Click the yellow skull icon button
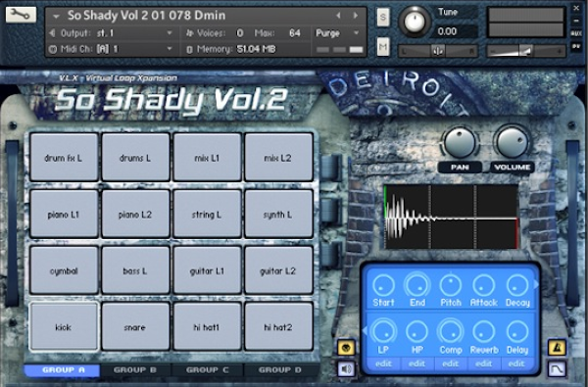 (x=346, y=348)
